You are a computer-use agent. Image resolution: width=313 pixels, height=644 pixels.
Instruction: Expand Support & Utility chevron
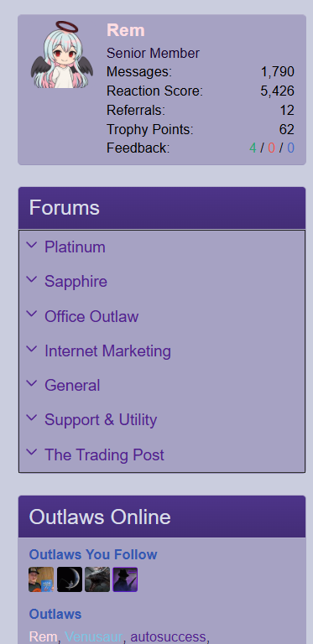pos(32,418)
